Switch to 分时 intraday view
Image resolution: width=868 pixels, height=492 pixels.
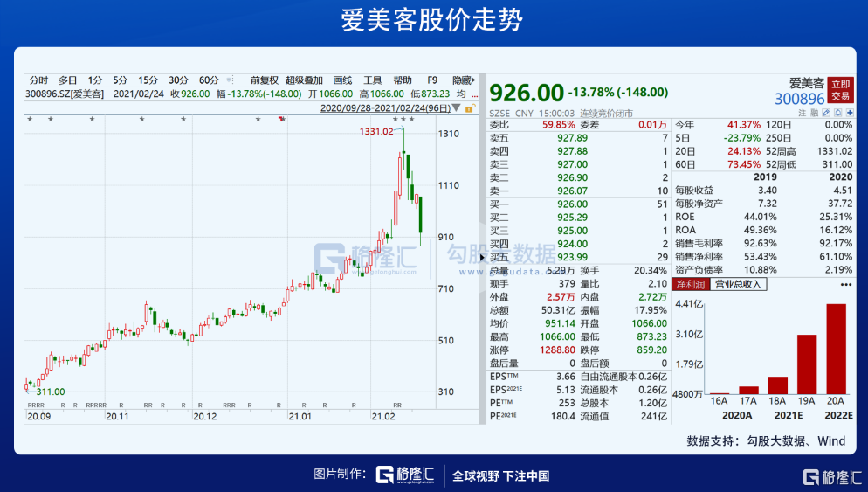38,80
